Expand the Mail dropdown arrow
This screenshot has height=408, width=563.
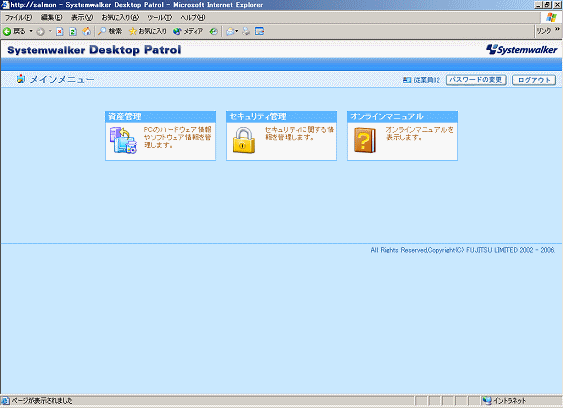click(x=237, y=32)
